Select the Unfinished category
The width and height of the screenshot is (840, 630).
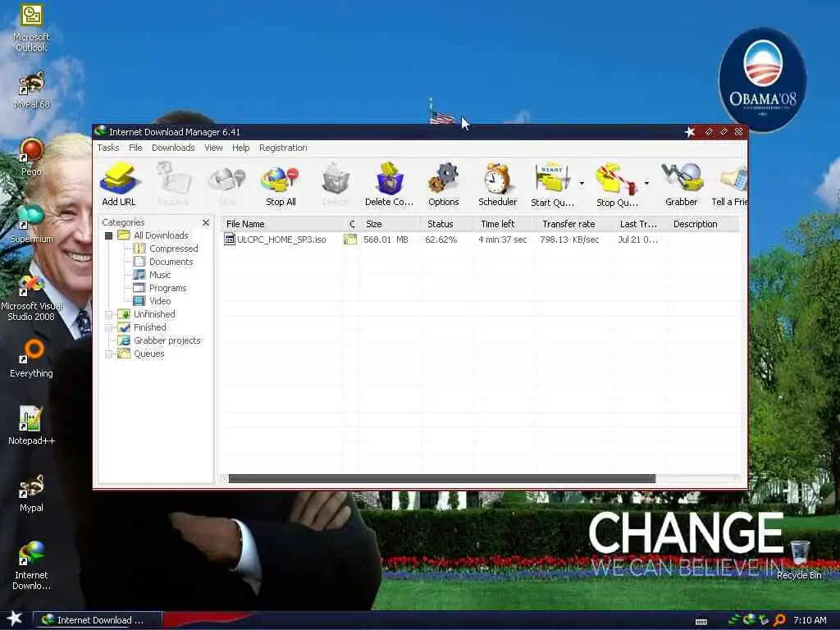point(154,314)
